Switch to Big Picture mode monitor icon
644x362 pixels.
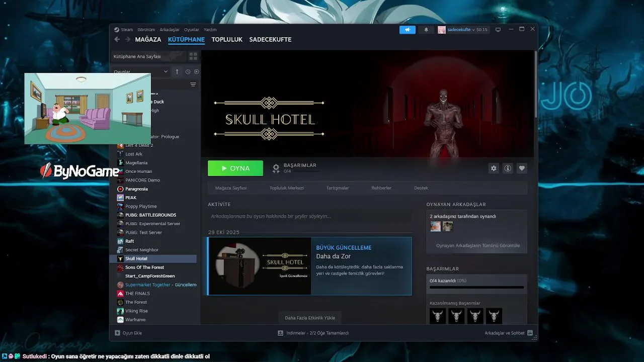click(498, 30)
